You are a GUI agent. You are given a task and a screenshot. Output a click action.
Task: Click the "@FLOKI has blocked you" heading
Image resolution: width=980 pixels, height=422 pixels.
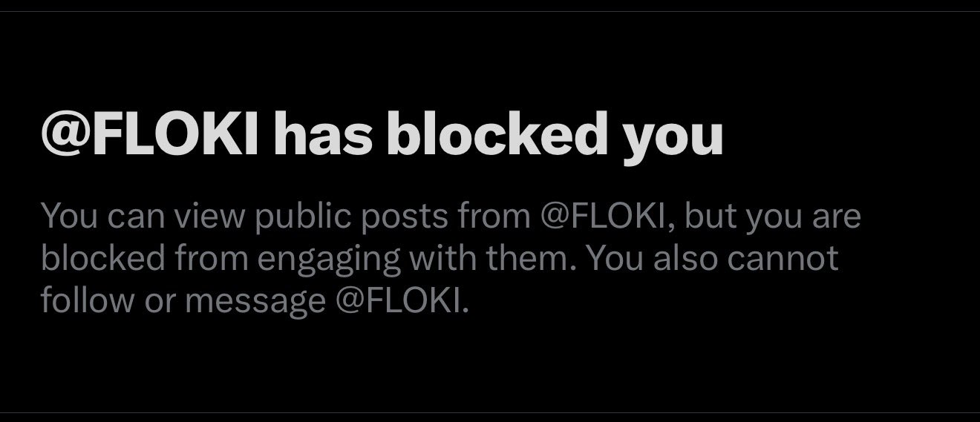click(382, 134)
